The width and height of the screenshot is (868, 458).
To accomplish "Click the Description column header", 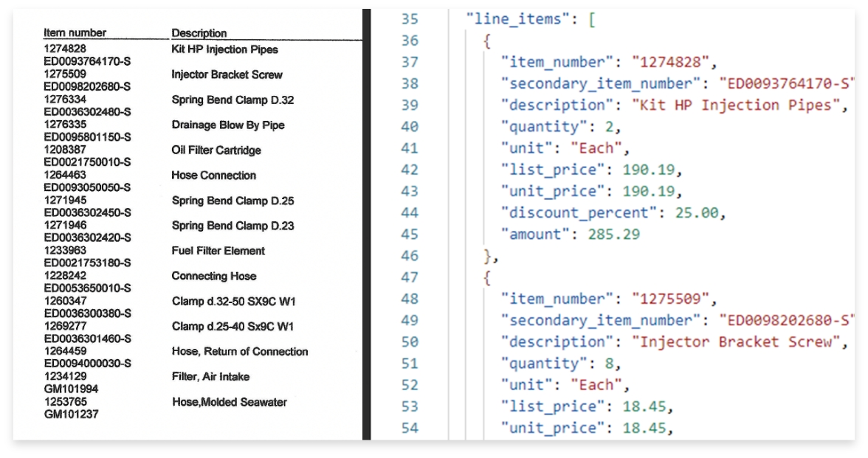I will (199, 33).
